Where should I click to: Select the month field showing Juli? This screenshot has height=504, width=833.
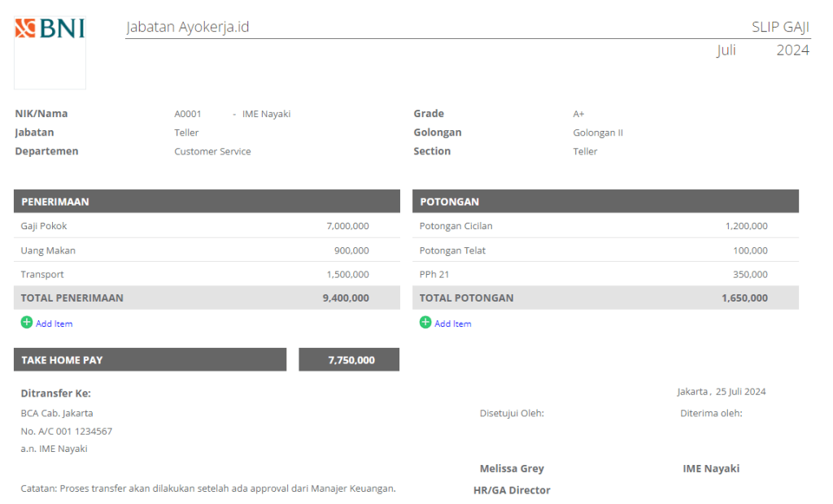coord(726,50)
